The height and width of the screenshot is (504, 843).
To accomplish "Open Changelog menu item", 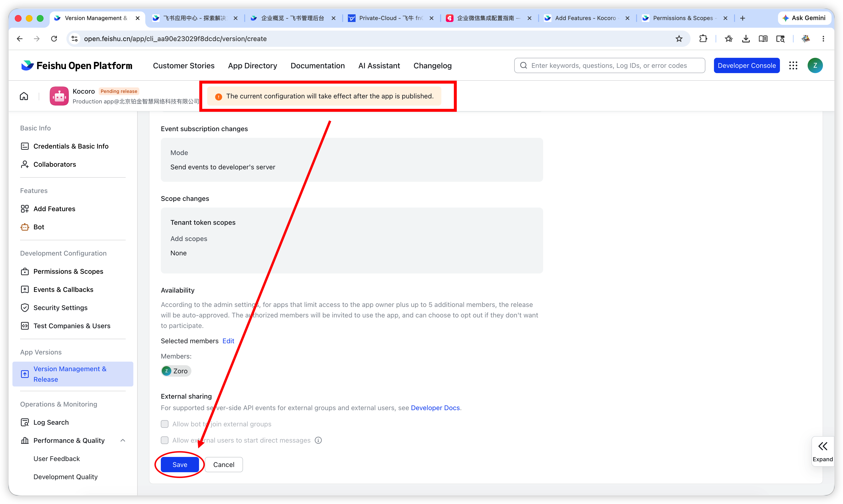I will point(432,65).
